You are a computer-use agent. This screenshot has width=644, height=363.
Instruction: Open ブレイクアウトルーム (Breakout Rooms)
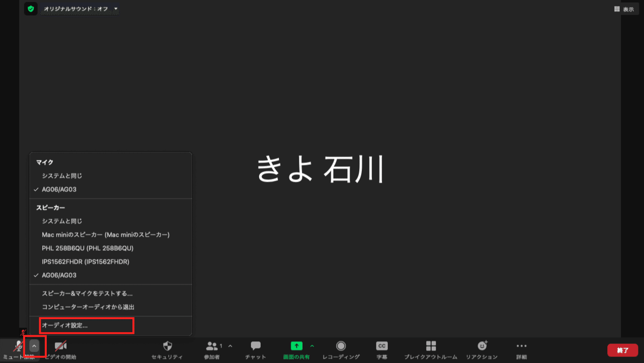[x=431, y=349]
